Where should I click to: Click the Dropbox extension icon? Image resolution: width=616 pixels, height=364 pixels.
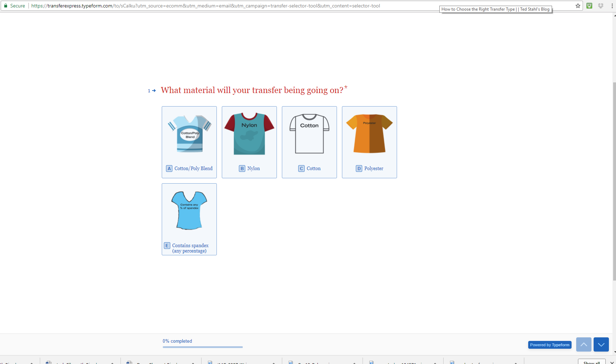point(601,6)
